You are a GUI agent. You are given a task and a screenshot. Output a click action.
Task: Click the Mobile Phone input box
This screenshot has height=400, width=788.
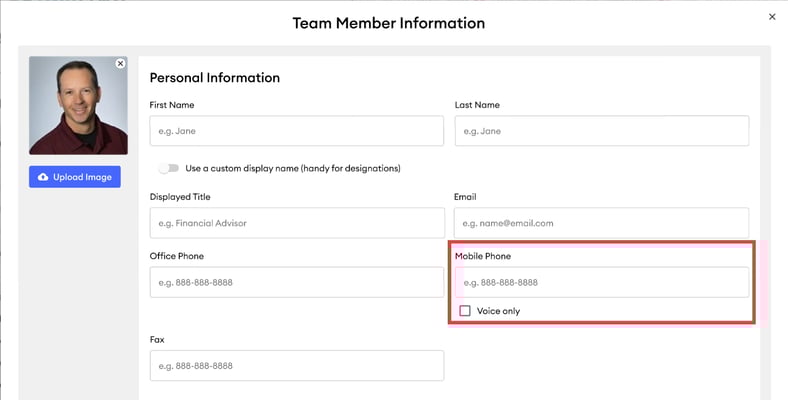601,282
